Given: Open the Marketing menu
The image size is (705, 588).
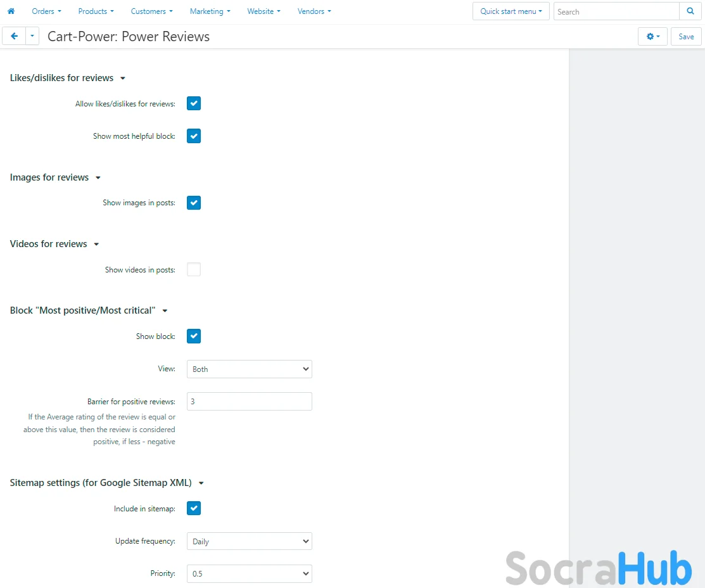Looking at the screenshot, I should coord(210,11).
